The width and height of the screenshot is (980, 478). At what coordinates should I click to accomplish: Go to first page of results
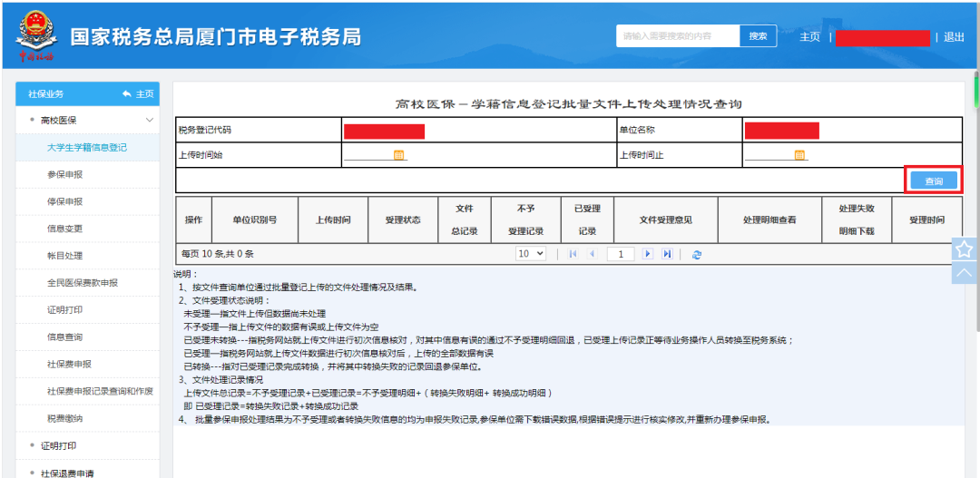point(573,254)
